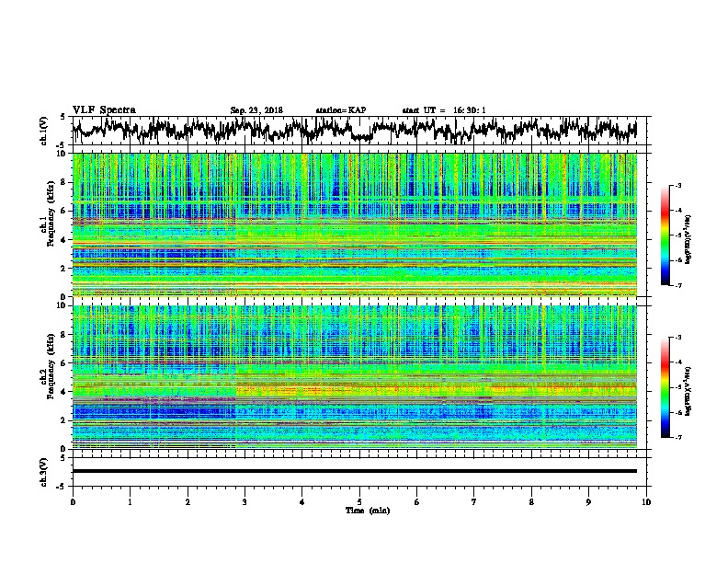Image resolution: width=728 pixels, height=563 pixels.
Task: Click the "Time (min)" x-axis label
Action: (368, 511)
